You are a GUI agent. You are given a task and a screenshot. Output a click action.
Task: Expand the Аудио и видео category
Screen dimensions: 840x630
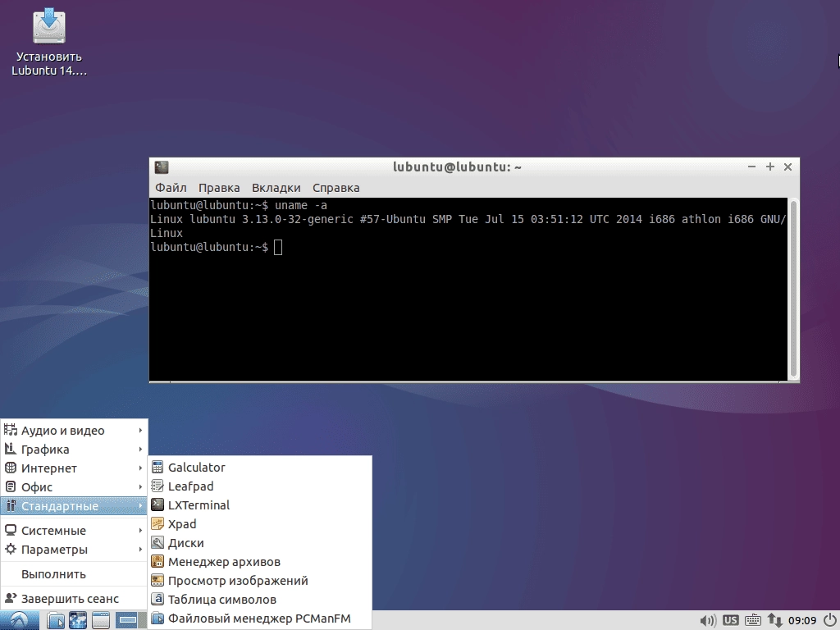click(74, 430)
